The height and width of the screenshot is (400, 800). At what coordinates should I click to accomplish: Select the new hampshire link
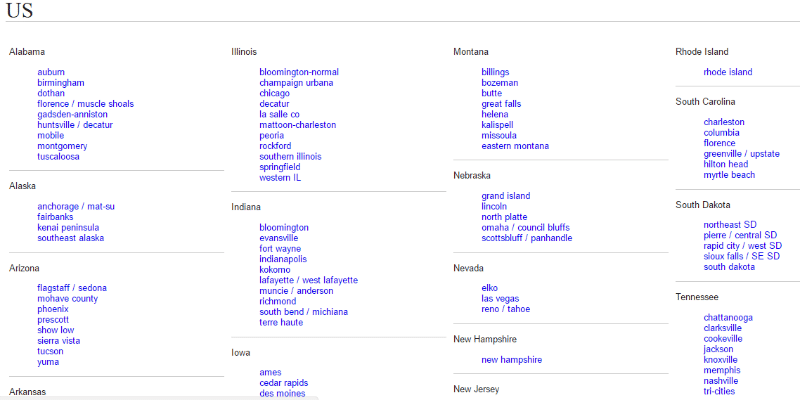tap(512, 360)
